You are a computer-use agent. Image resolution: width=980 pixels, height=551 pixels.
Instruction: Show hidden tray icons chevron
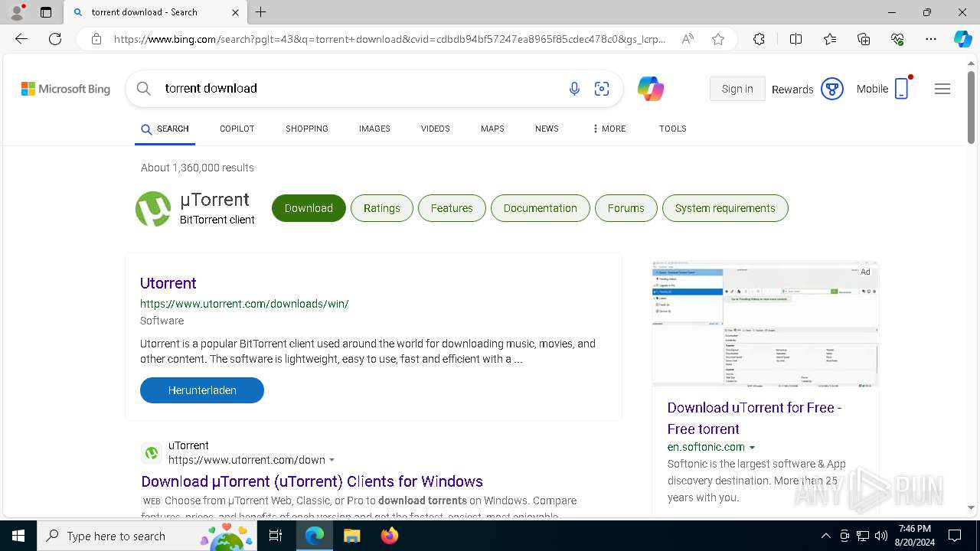click(825, 536)
